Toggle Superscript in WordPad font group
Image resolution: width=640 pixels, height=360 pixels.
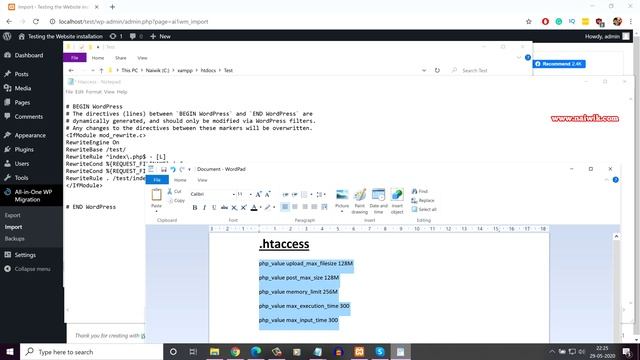click(x=244, y=207)
